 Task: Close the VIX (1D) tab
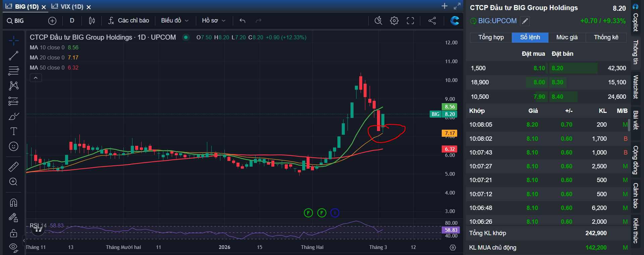89,7
